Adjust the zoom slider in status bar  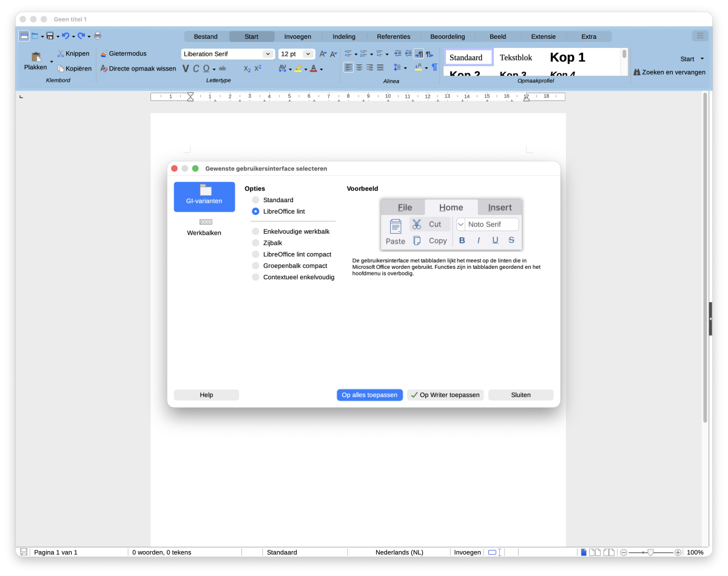[650, 552]
